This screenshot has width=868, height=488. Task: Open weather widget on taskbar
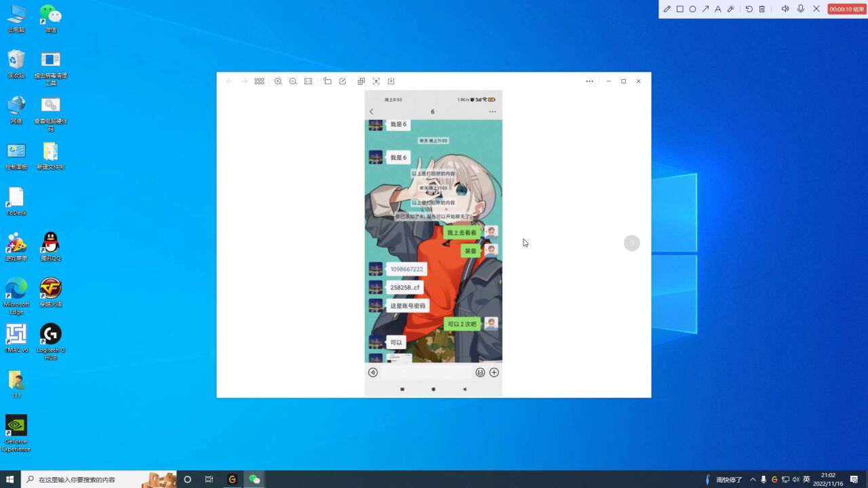coord(724,479)
